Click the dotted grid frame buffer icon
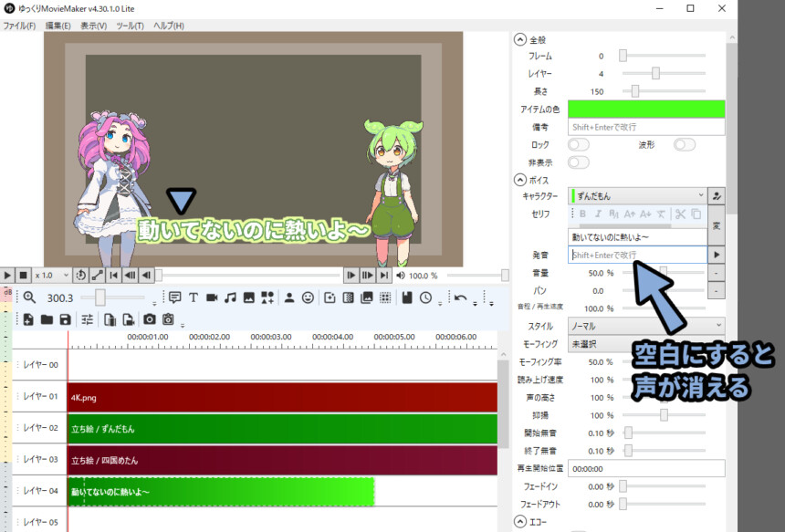 pyautogui.click(x=385, y=297)
